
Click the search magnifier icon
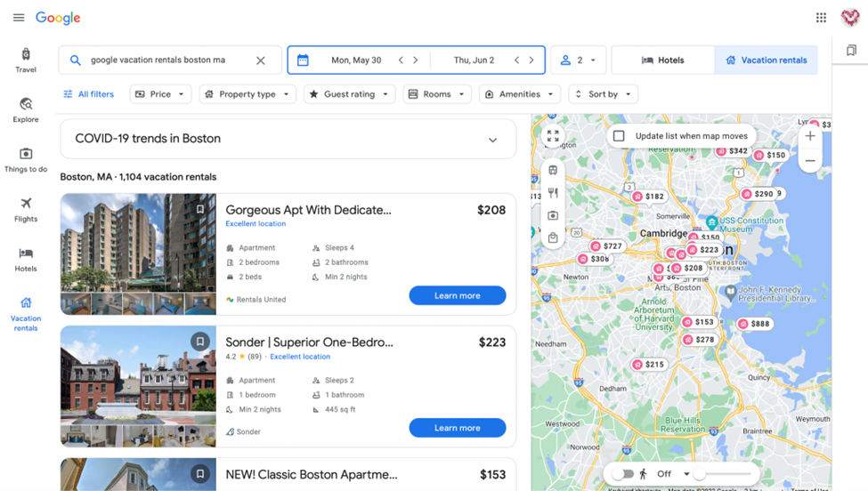tap(76, 60)
